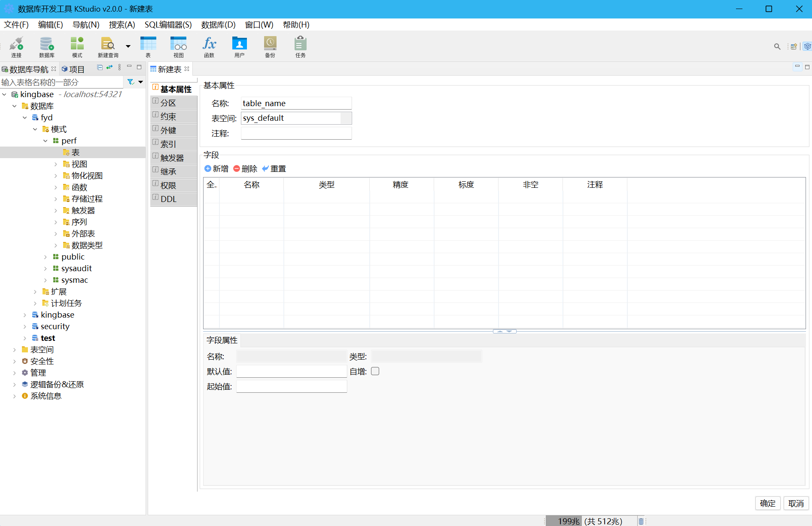Viewport: 812px width, 526px height.
Task: Open the 视图 (view) toolbar tool
Action: coord(179,46)
